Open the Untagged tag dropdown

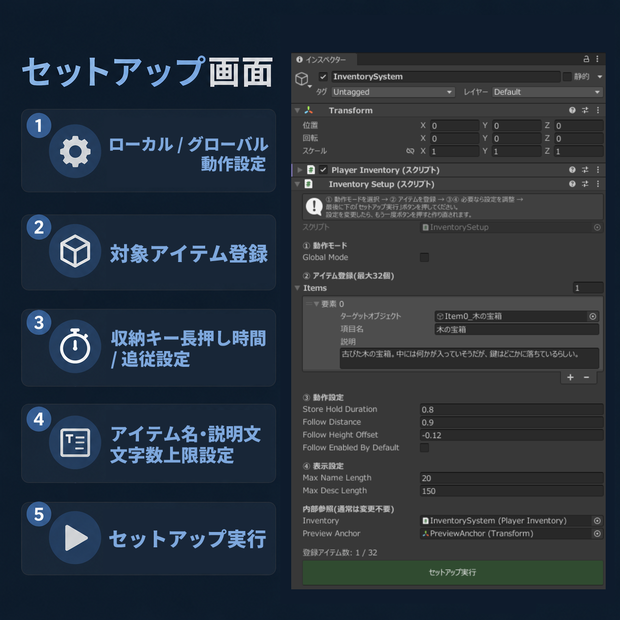click(x=392, y=92)
